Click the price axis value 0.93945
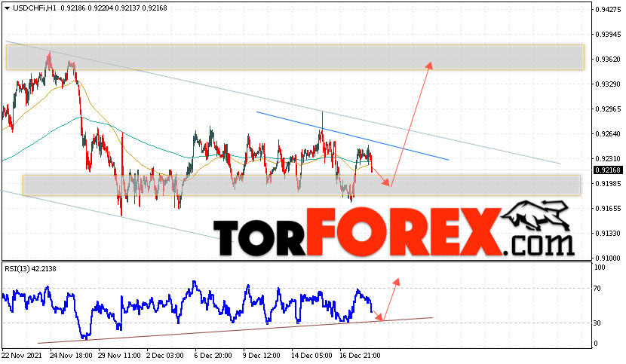Viewport: 626px width, 364px height. pos(608,35)
